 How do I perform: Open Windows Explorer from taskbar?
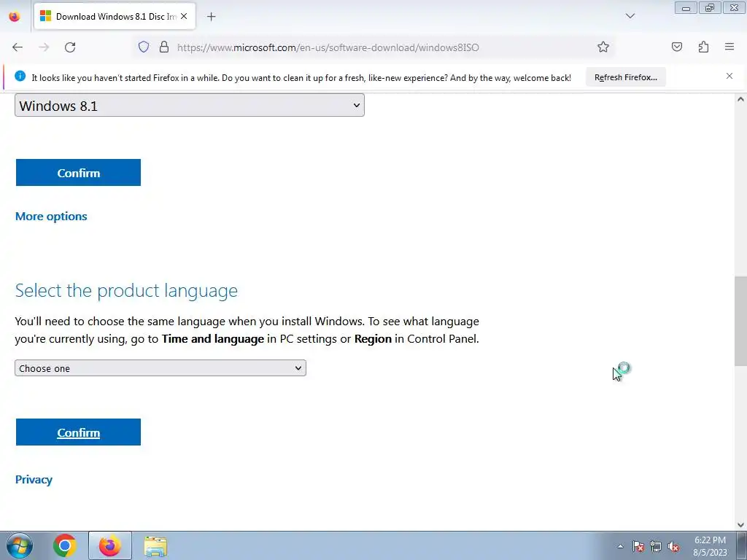point(155,545)
